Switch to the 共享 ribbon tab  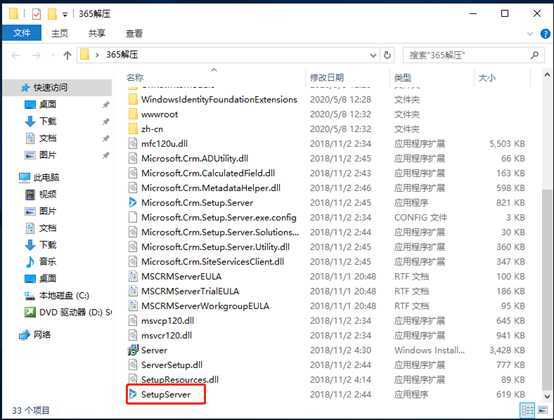point(97,33)
